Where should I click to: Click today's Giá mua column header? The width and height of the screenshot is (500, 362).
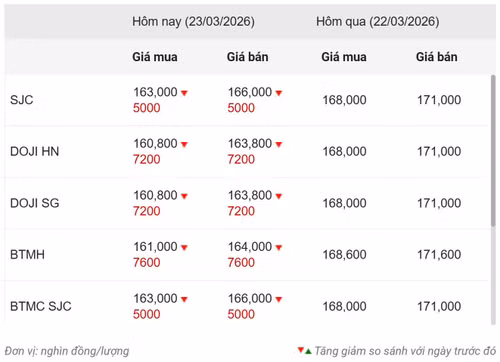155,57
